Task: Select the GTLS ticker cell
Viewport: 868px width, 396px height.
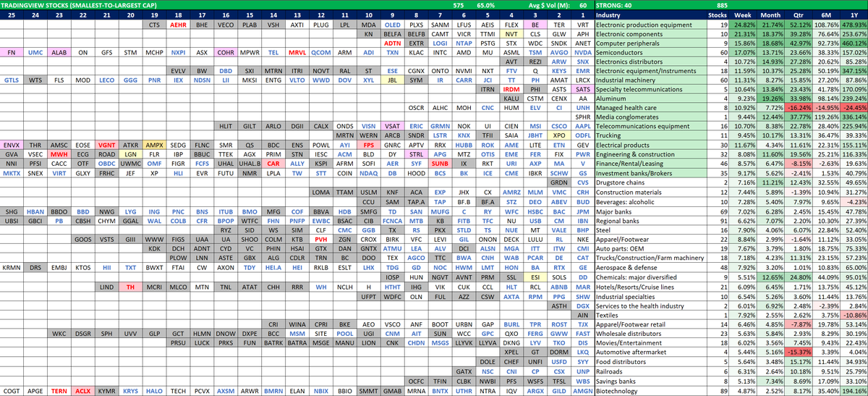Action: click(12, 80)
